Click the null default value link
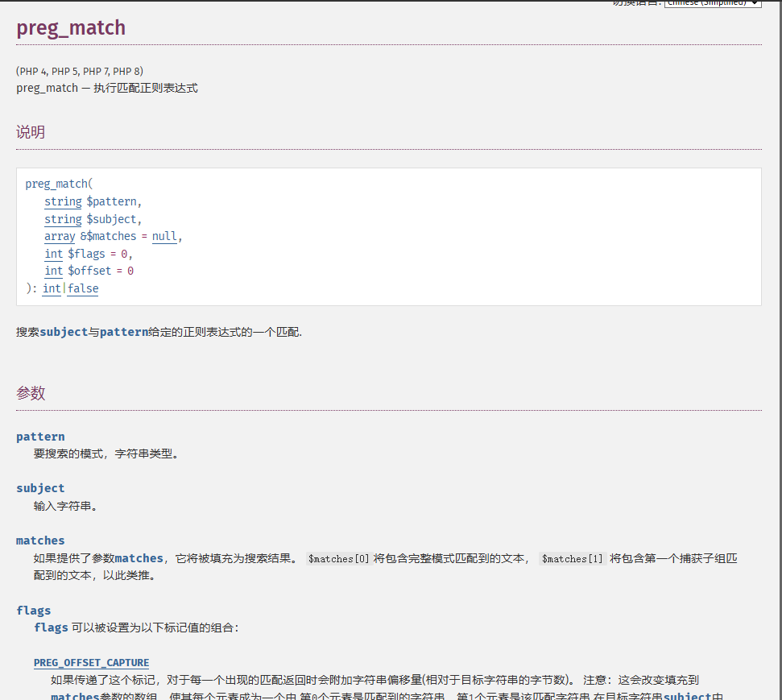The height and width of the screenshot is (700, 782). (164, 236)
